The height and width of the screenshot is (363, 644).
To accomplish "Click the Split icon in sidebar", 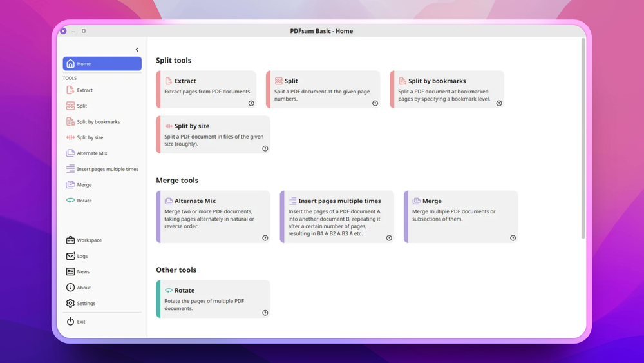I will tap(70, 106).
